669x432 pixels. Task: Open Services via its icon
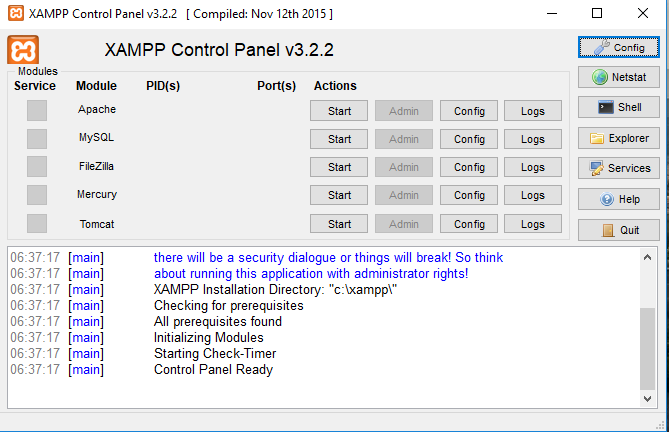[619, 168]
